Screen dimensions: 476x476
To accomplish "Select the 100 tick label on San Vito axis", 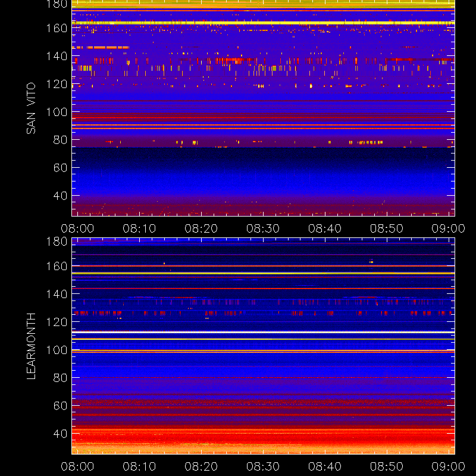I will (x=57, y=112).
